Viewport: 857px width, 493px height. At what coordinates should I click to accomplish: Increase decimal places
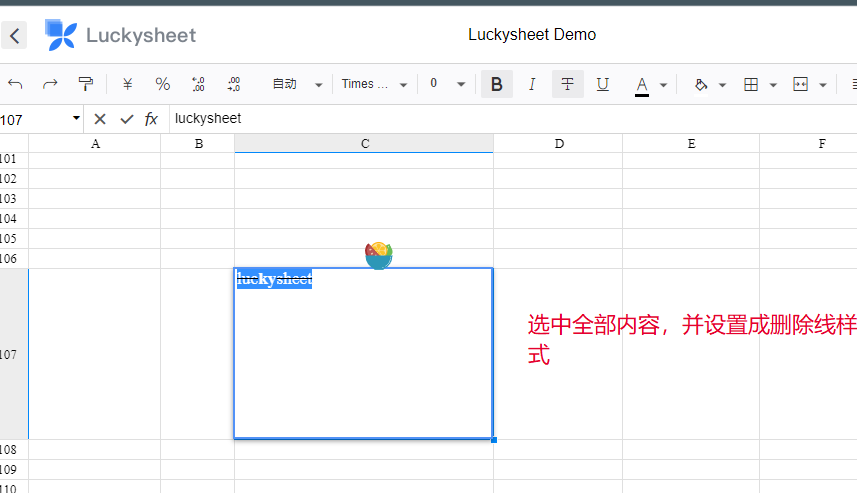coord(234,84)
